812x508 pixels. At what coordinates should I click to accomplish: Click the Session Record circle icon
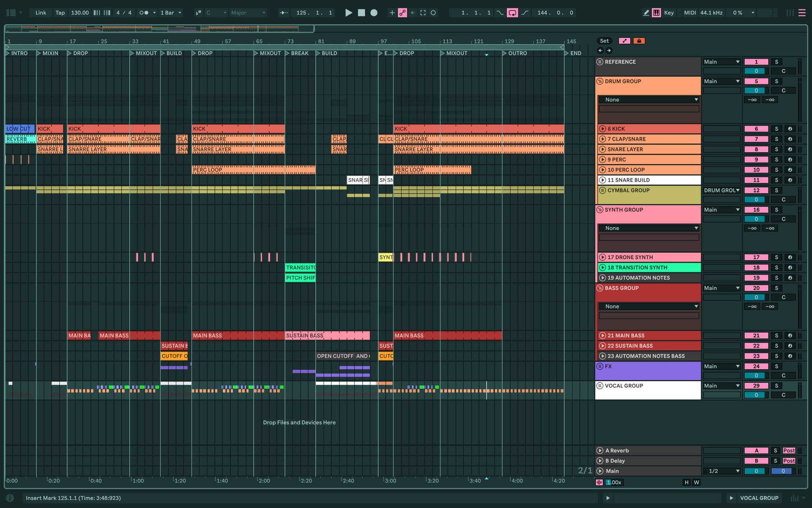click(x=433, y=13)
